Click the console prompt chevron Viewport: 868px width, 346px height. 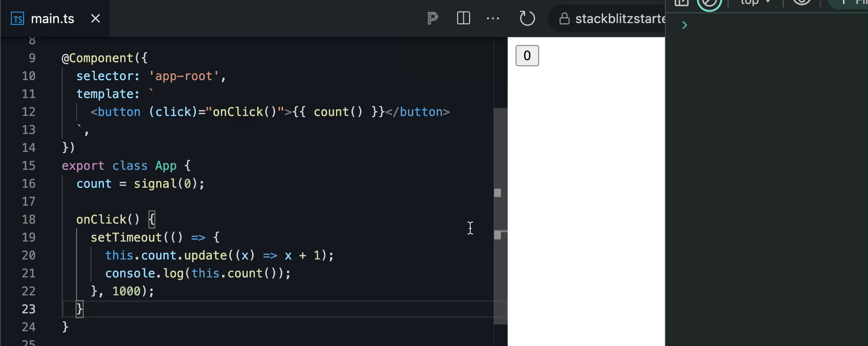click(684, 25)
